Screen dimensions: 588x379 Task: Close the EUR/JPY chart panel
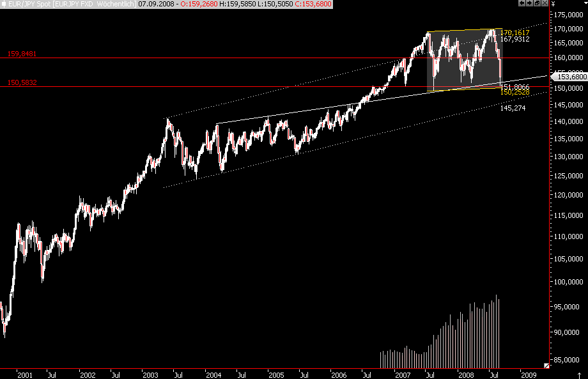click(x=545, y=3)
